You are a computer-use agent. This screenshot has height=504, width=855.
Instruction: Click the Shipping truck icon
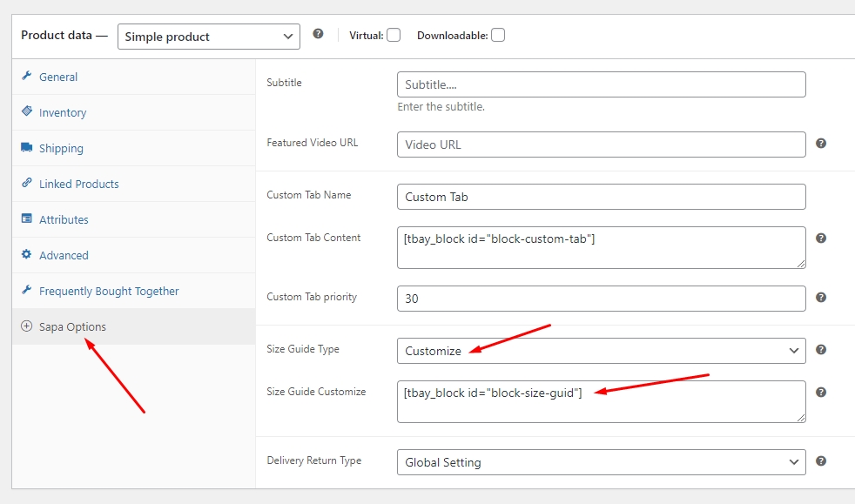pyautogui.click(x=27, y=148)
